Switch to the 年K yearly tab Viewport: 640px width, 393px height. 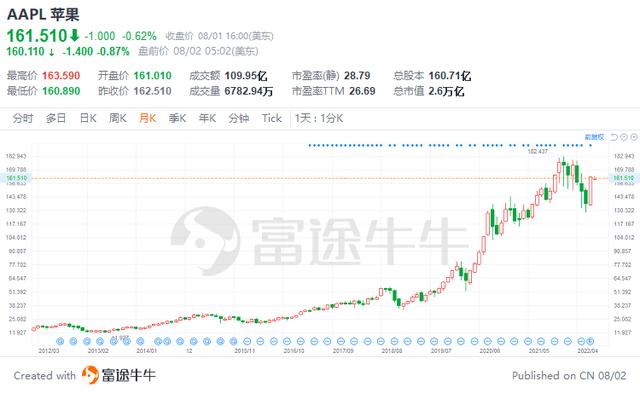coord(207,118)
